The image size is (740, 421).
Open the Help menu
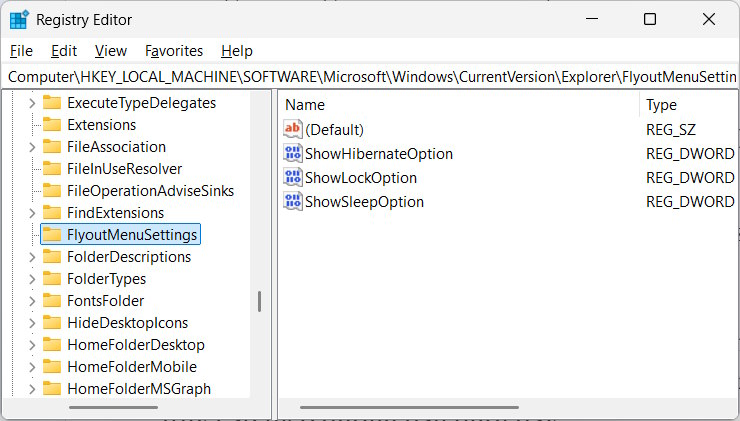click(x=237, y=51)
